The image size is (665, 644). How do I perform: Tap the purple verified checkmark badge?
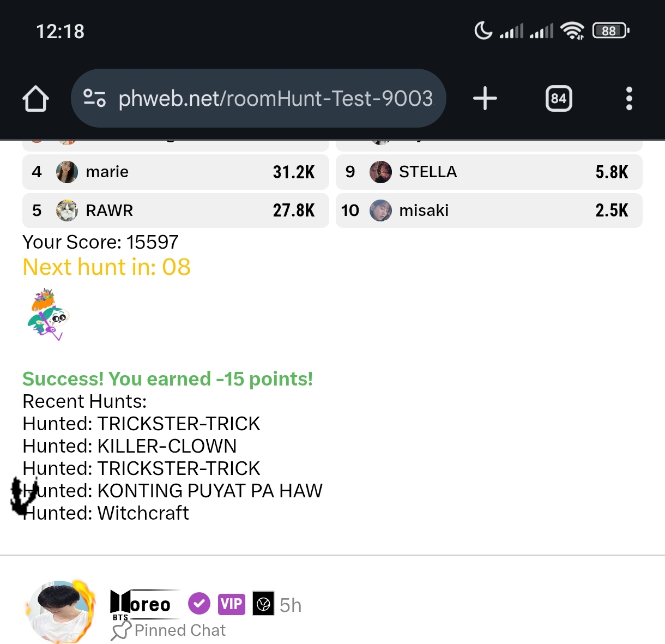[x=199, y=604]
